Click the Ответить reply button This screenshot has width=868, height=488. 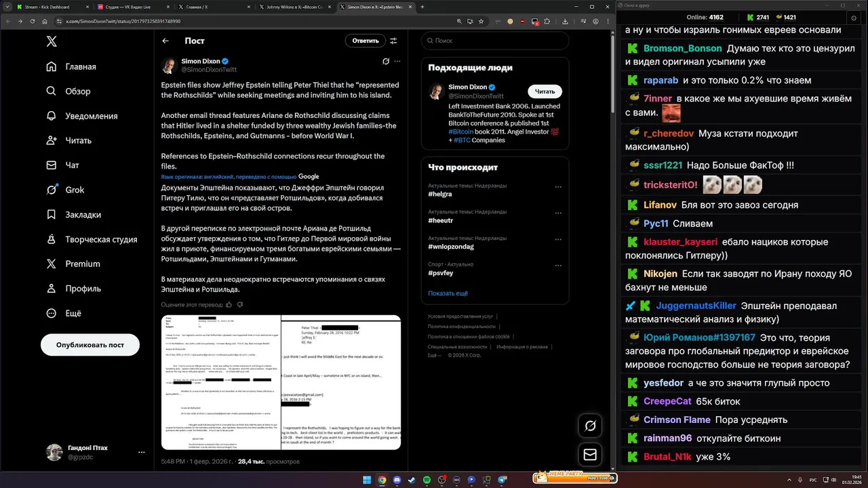[366, 41]
